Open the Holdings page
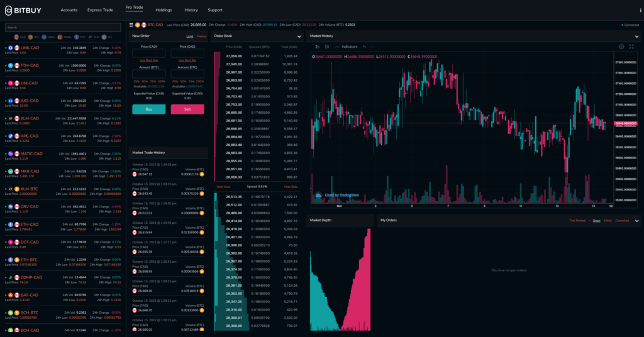 pyautogui.click(x=164, y=10)
